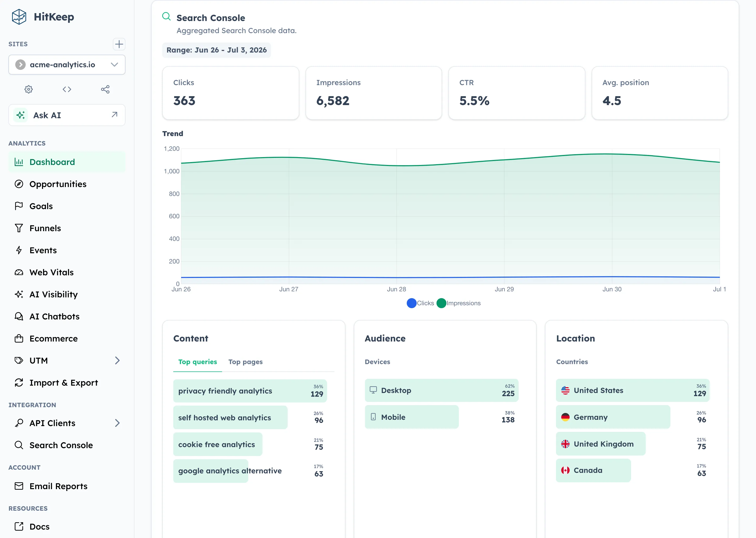Click the Goals flag icon
This screenshot has width=756, height=538.
click(19, 206)
